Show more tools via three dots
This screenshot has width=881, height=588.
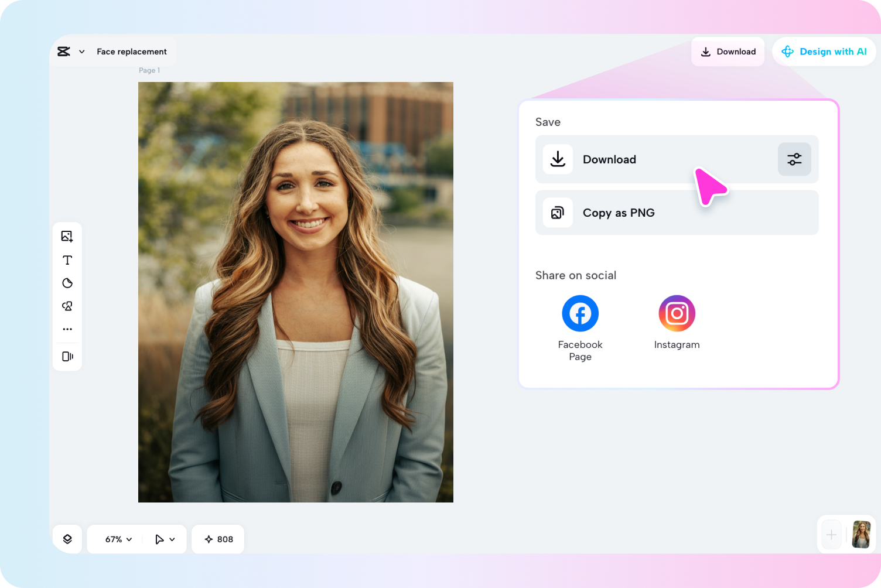pos(67,329)
